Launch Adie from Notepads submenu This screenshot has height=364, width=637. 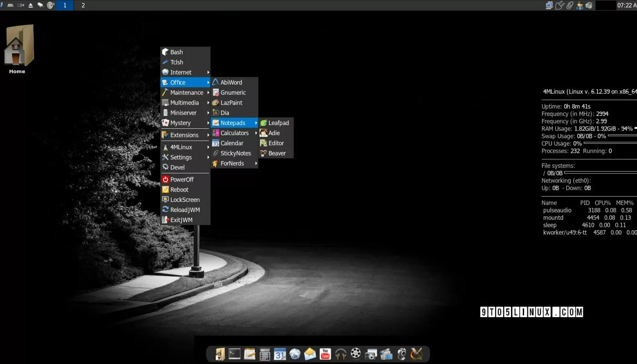(x=276, y=133)
